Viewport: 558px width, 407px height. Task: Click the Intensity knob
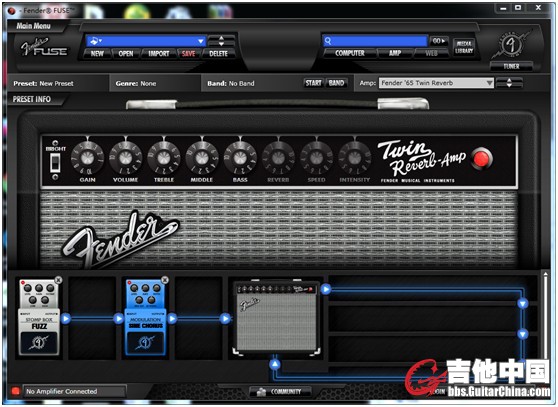pos(354,157)
